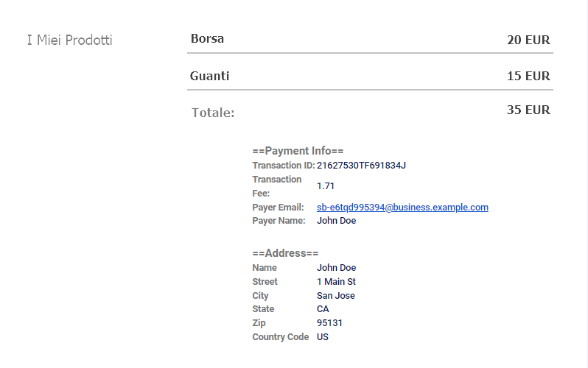Select the state value CA
The width and height of the screenshot is (588, 368).
point(323,309)
